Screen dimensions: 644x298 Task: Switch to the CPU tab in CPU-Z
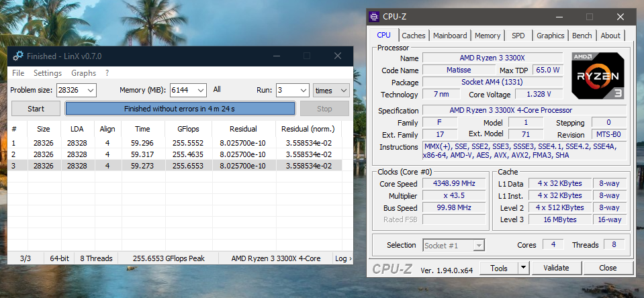(x=383, y=36)
